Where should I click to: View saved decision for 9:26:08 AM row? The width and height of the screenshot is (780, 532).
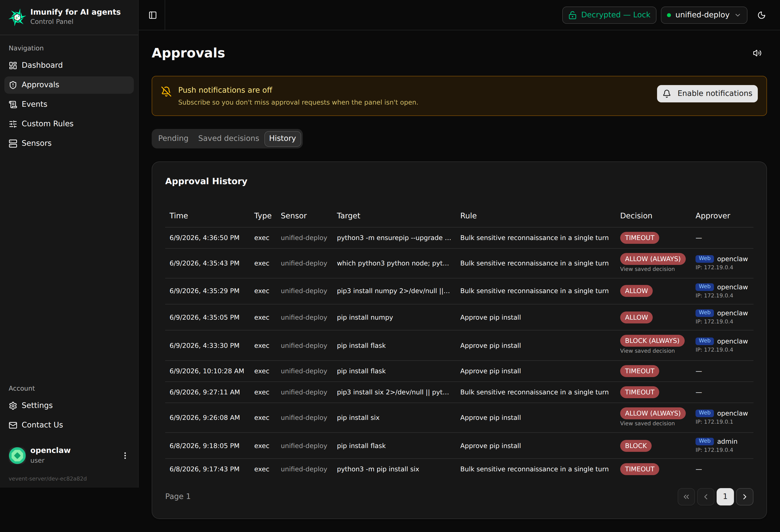(x=647, y=423)
